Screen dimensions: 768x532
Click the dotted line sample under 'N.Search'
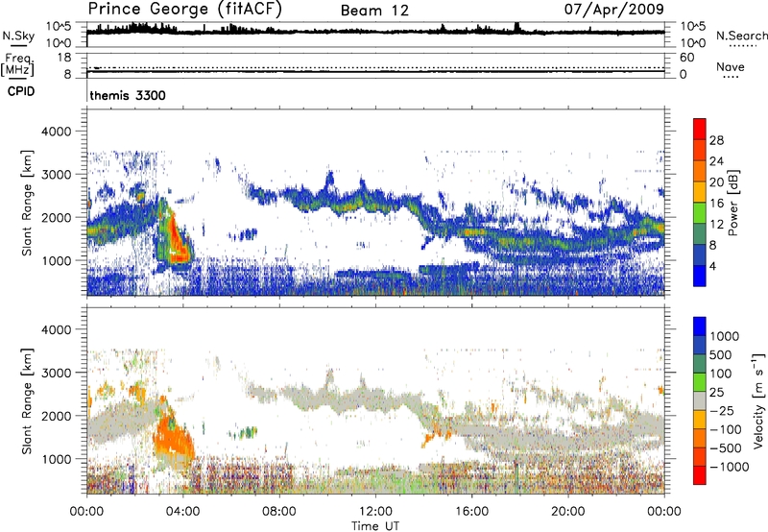(x=742, y=46)
